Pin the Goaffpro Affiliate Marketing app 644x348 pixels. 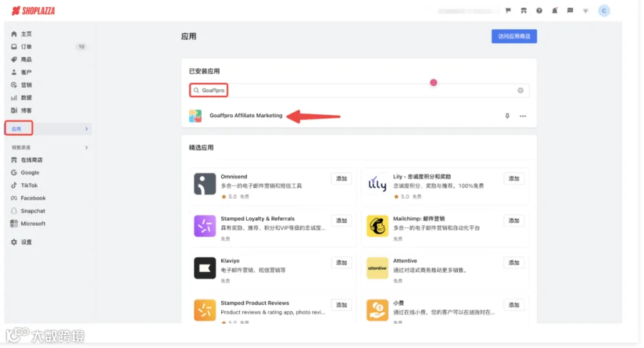pos(507,116)
